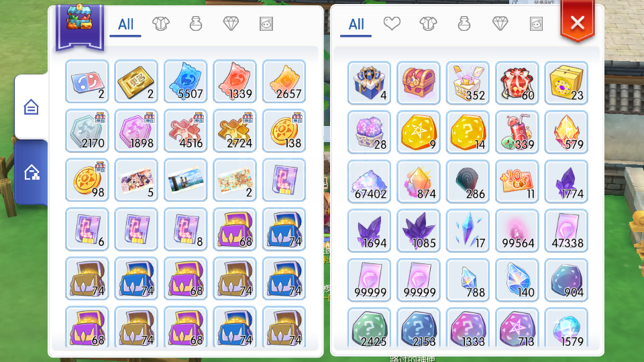Click the blue ticket item with 5507
The height and width of the screenshot is (362, 644).
(186, 81)
